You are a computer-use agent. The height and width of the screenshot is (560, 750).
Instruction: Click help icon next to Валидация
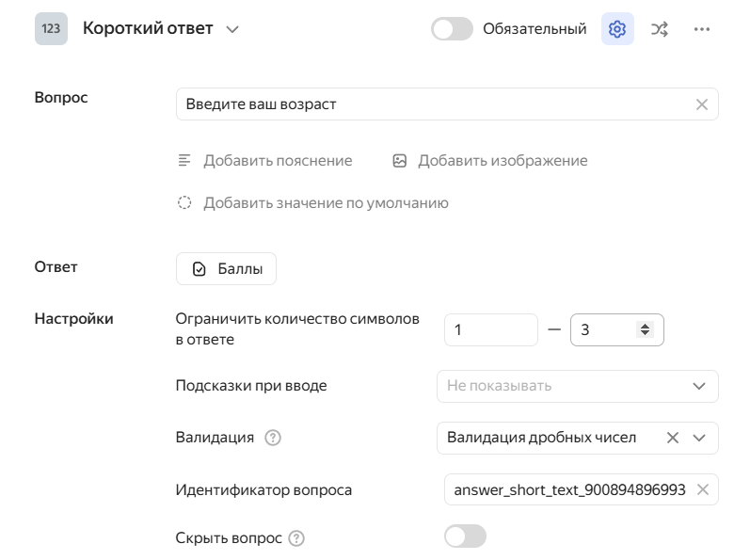(273, 438)
